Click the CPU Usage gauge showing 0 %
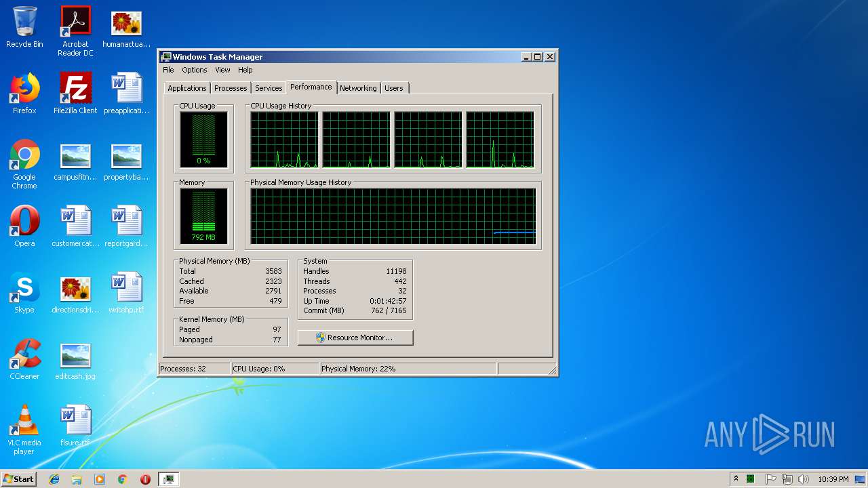The height and width of the screenshot is (488, 868). click(203, 140)
